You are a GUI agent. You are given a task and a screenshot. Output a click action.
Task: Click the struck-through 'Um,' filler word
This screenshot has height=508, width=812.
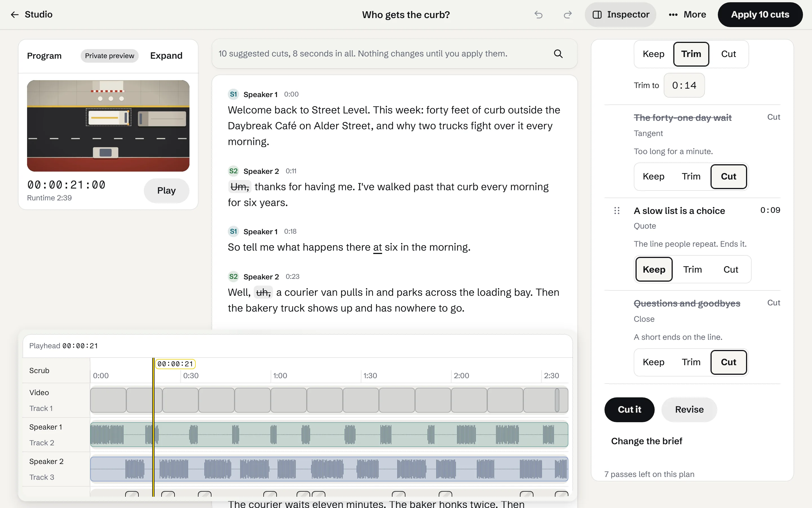tap(240, 187)
